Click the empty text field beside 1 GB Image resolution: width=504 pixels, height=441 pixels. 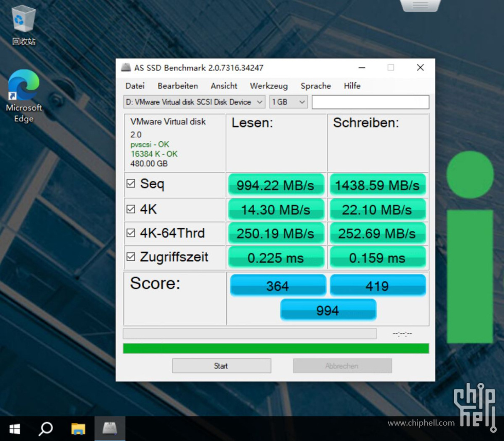click(370, 102)
